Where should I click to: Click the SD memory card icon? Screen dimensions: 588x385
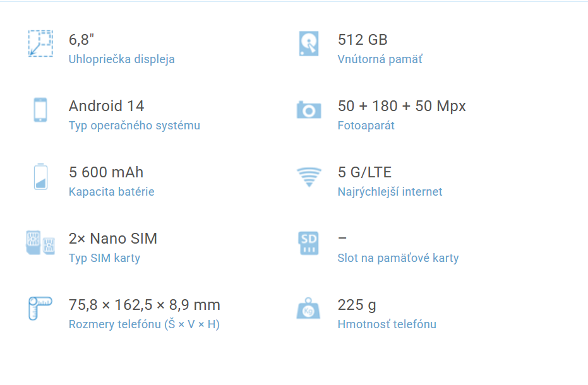click(x=309, y=243)
